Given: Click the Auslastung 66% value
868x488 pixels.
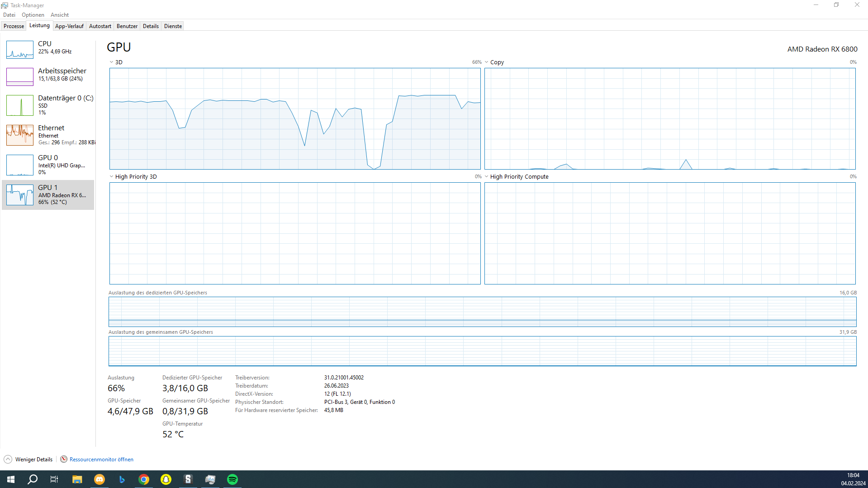Looking at the screenshot, I should pyautogui.click(x=116, y=388).
